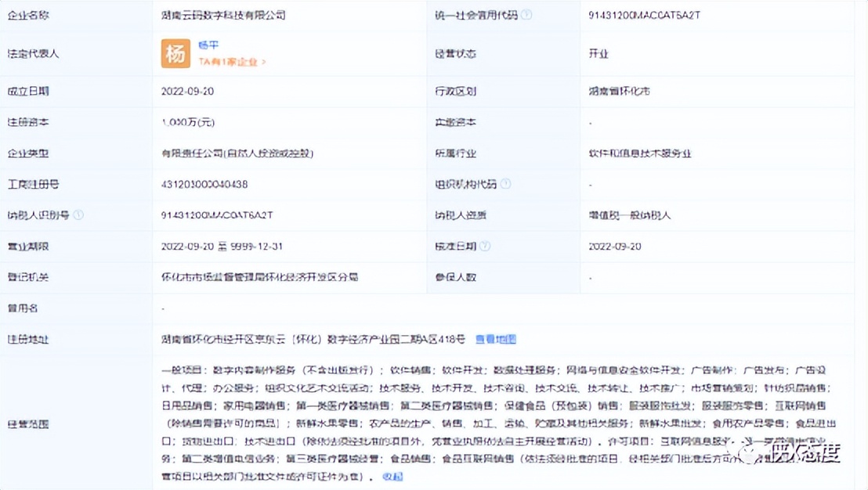Click the 杨平 legal representative name link

(x=208, y=45)
